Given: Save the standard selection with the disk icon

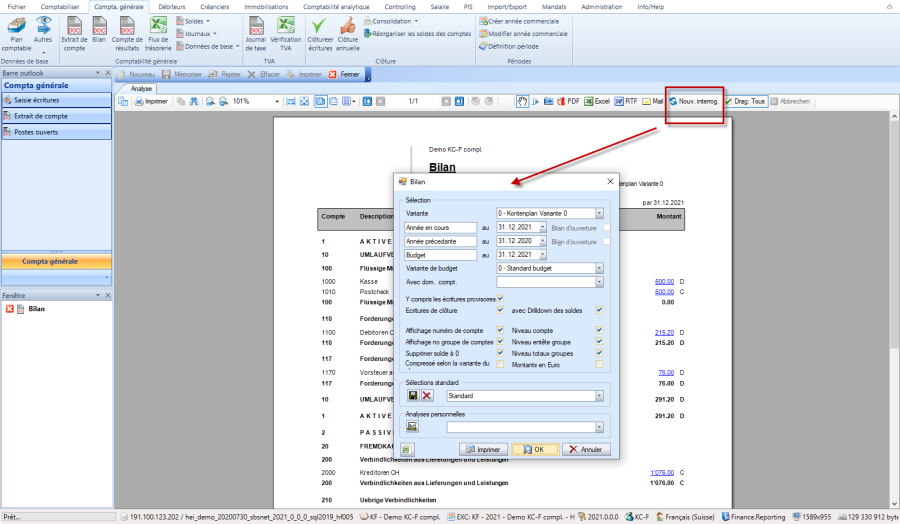Looking at the screenshot, I should click(x=412, y=395).
